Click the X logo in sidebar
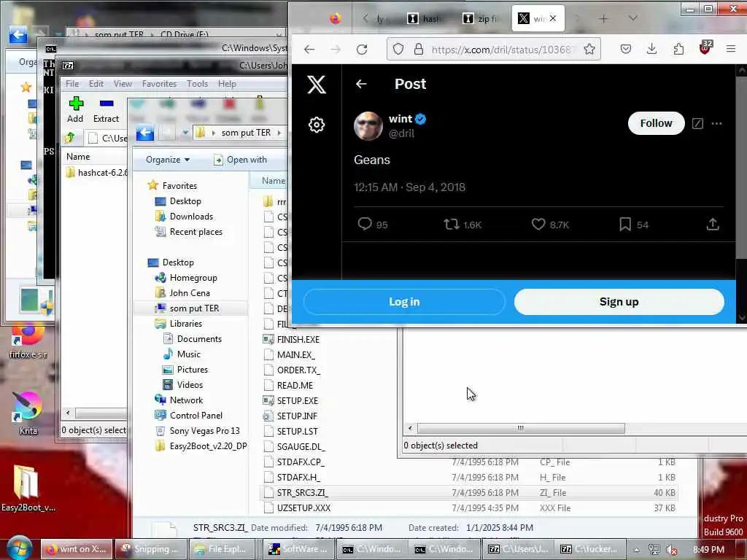 (x=317, y=85)
